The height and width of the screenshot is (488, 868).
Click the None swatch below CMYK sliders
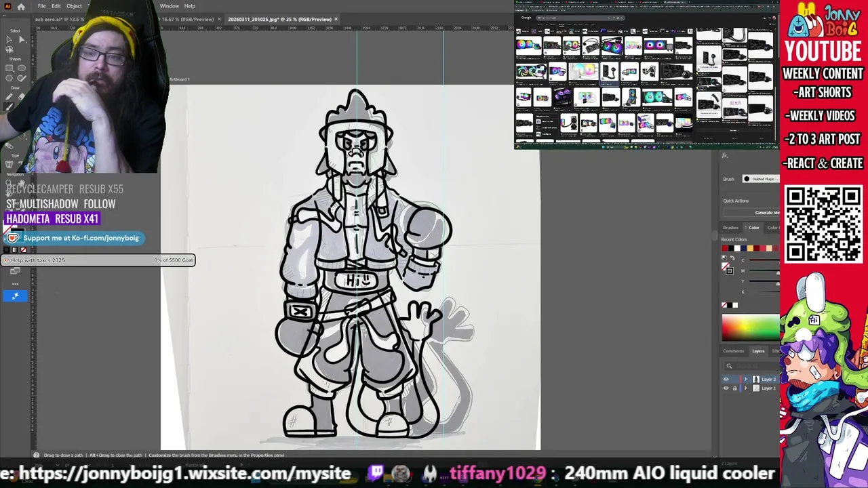tap(724, 305)
